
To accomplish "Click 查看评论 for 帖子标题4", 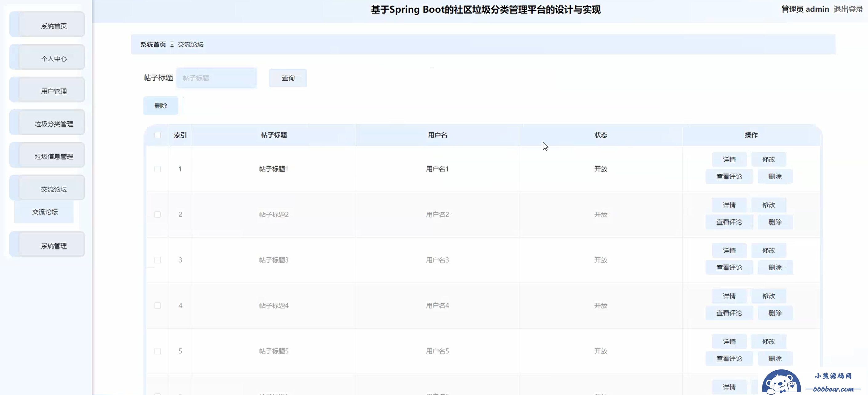I will (x=729, y=313).
